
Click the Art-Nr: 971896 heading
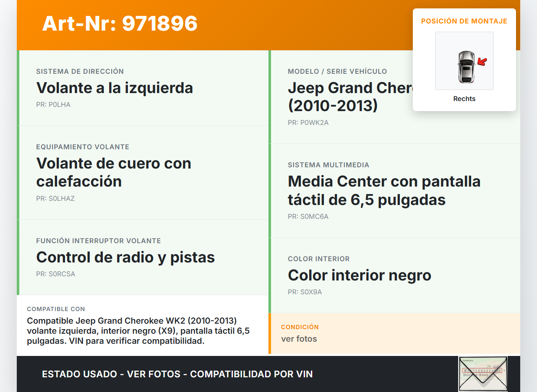click(x=120, y=23)
